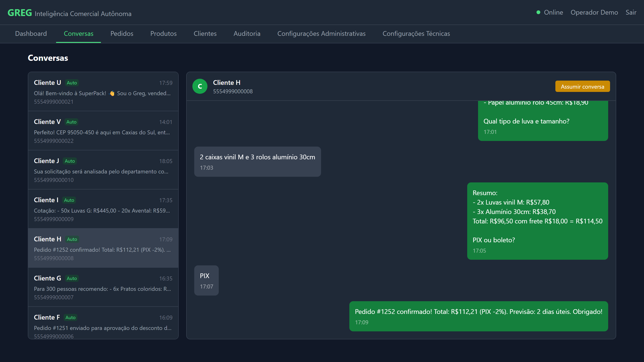Viewport: 644px width, 362px height.
Task: Click the Sair logout link
Action: [x=631, y=12]
